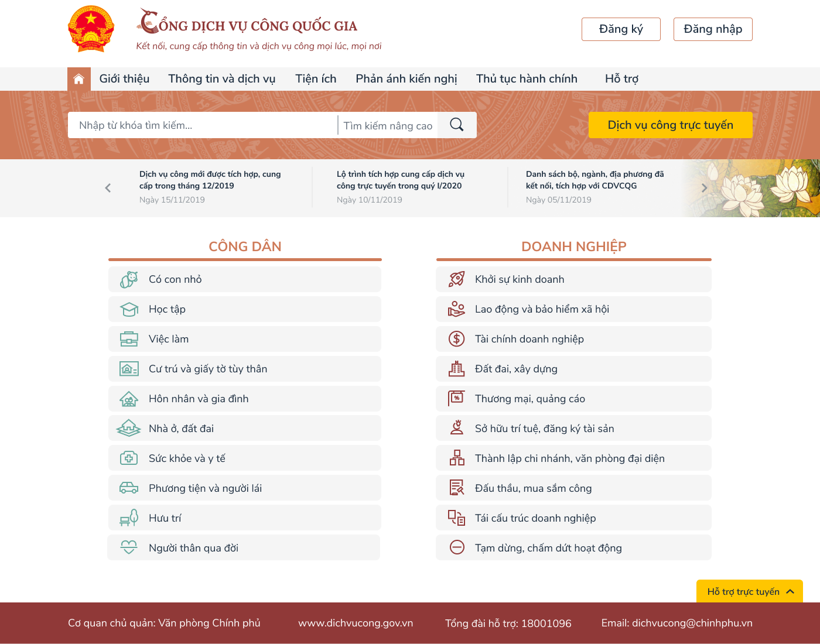The width and height of the screenshot is (820, 644).
Task: Open the Thủ tục hành chính menu
Action: 527,79
